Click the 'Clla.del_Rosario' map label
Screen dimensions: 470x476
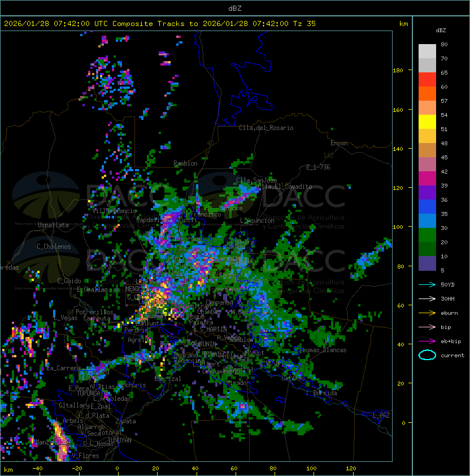[x=266, y=128]
